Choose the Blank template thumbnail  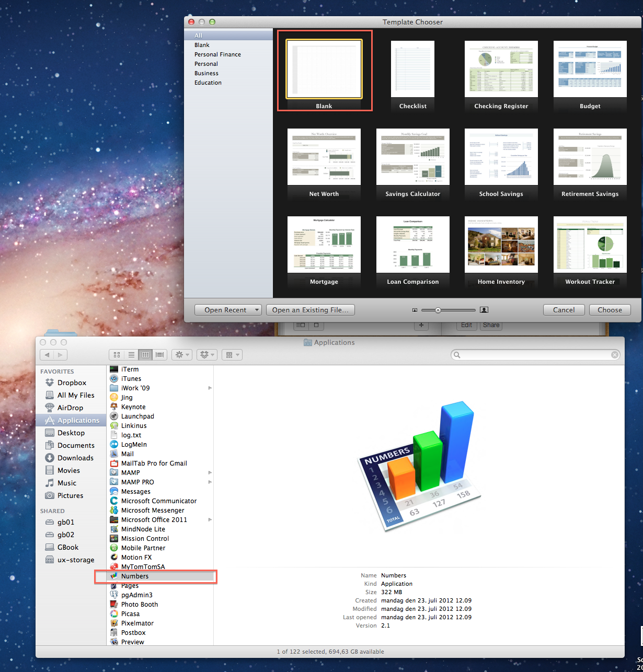tap(324, 69)
